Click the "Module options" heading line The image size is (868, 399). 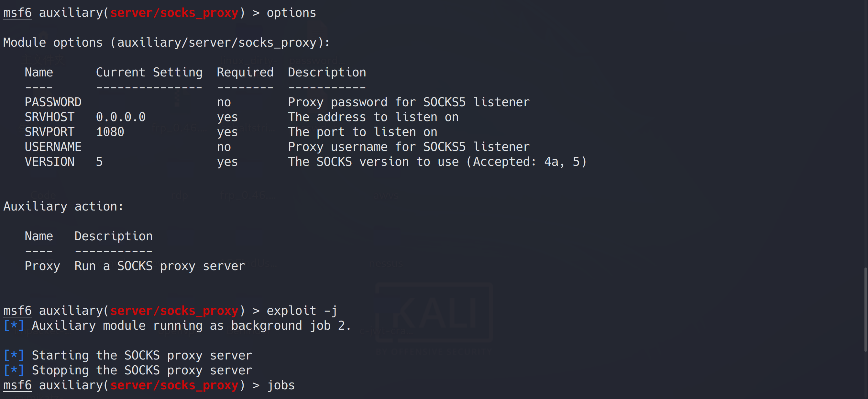click(166, 42)
